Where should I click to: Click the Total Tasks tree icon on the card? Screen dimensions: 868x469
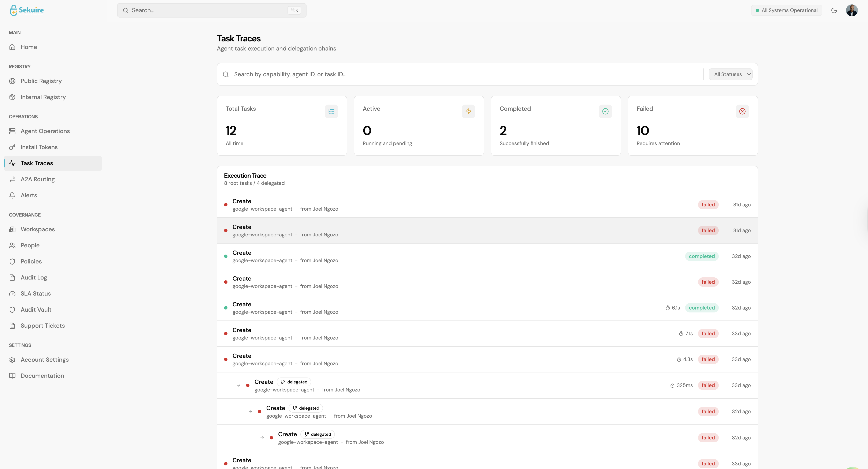[x=331, y=111]
